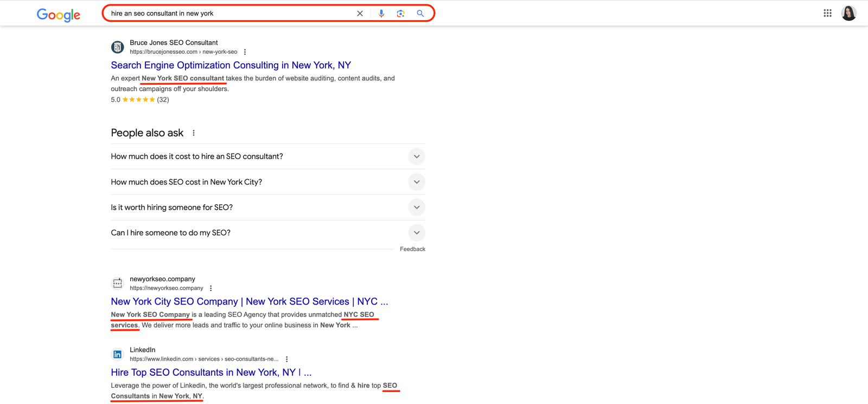
Task: Click the newyorkseo.company favicon
Action: click(117, 283)
